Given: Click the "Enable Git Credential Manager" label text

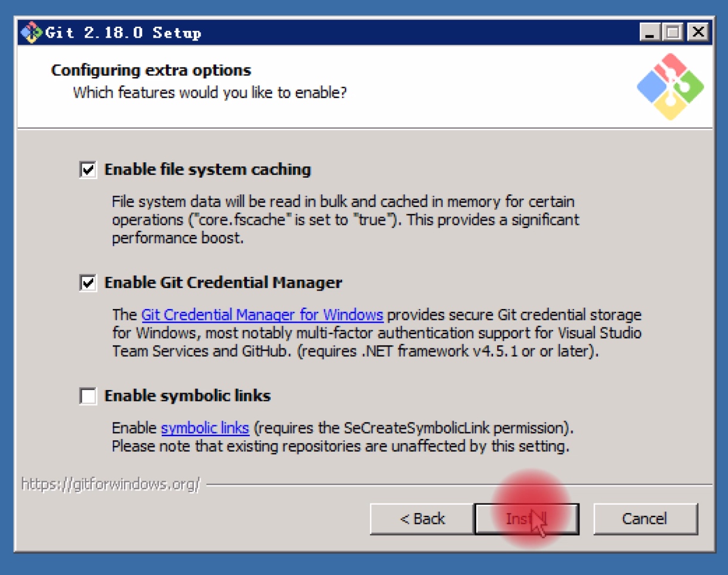Looking at the screenshot, I should click(223, 282).
